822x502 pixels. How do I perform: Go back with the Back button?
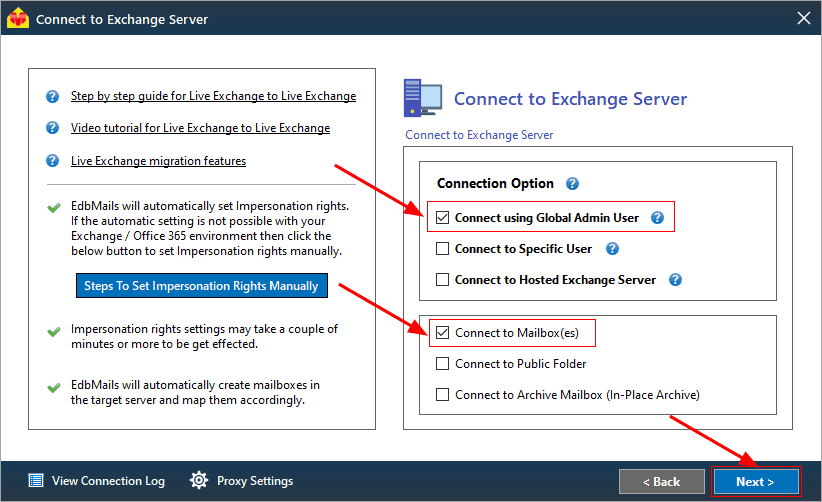tap(662, 481)
